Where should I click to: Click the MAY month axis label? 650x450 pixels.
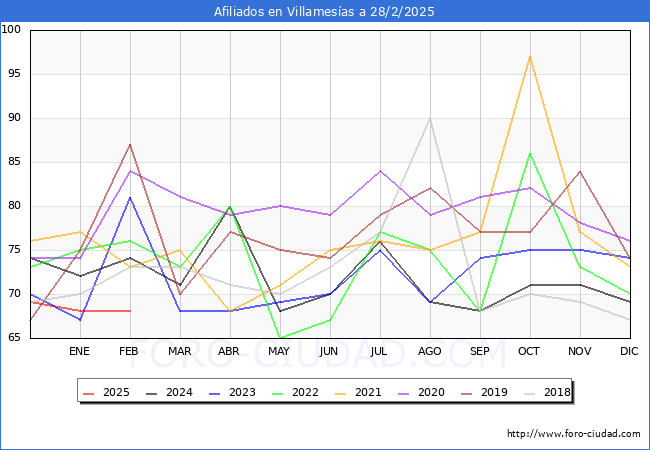coord(279,351)
